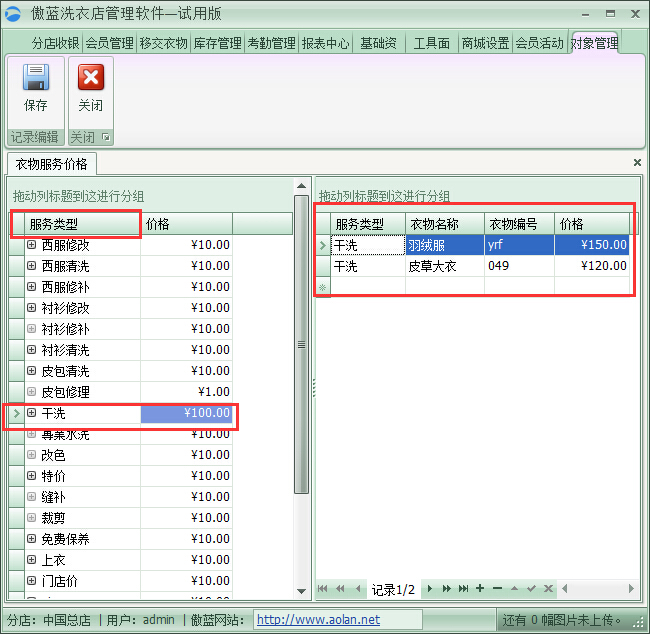The image size is (650, 634).
Task: Expand the 西服修改 row
Action: click(32, 245)
